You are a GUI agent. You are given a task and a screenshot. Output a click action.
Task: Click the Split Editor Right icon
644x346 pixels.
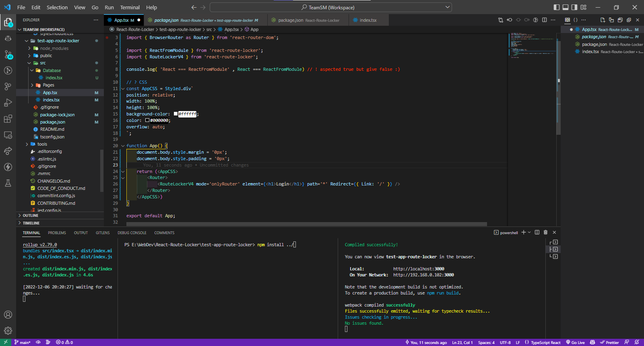click(x=545, y=20)
